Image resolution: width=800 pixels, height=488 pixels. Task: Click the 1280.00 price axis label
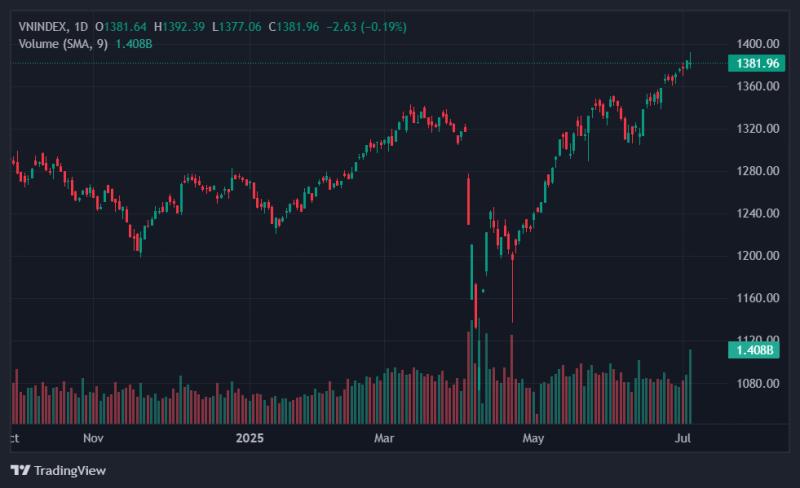tap(758, 171)
